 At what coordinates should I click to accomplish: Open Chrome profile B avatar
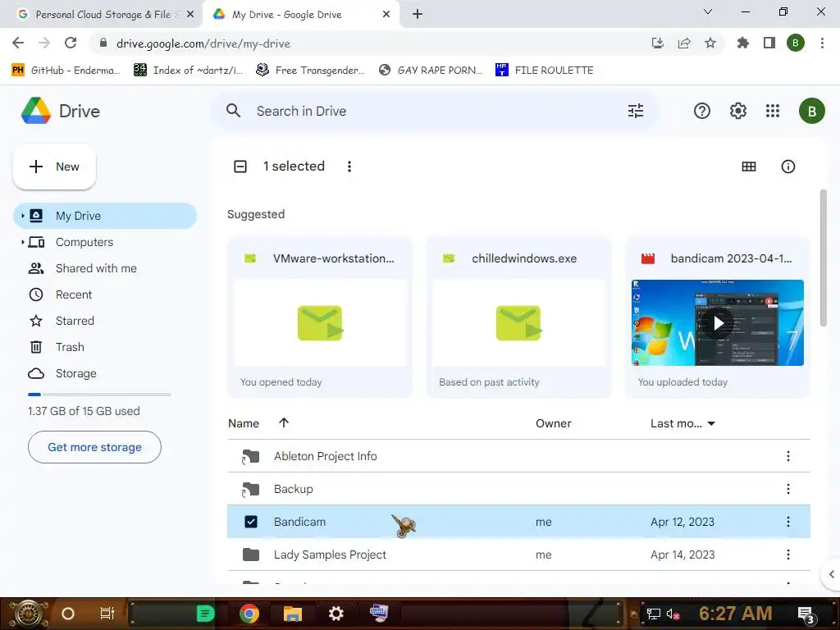click(x=795, y=43)
